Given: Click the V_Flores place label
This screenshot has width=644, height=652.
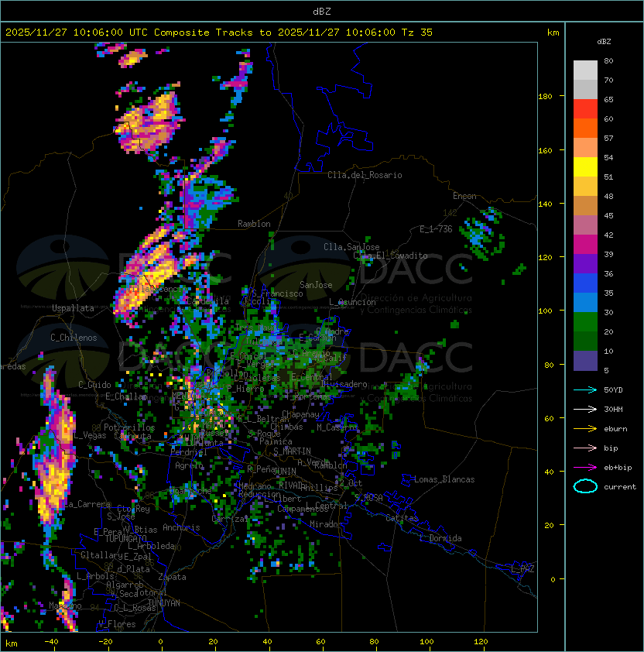Looking at the screenshot, I should [117, 624].
